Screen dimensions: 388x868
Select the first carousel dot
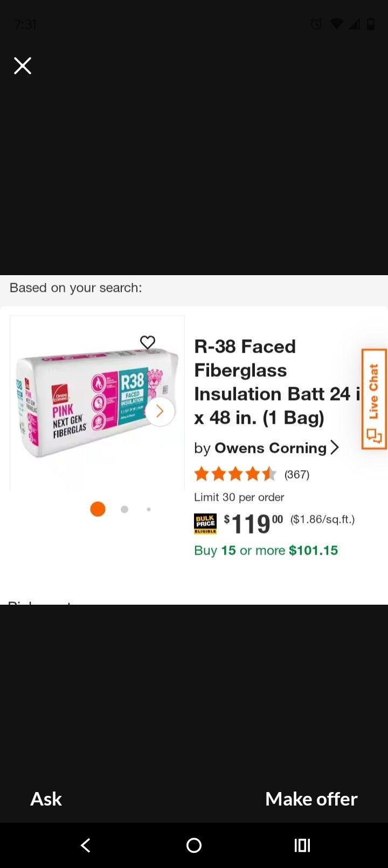98,509
